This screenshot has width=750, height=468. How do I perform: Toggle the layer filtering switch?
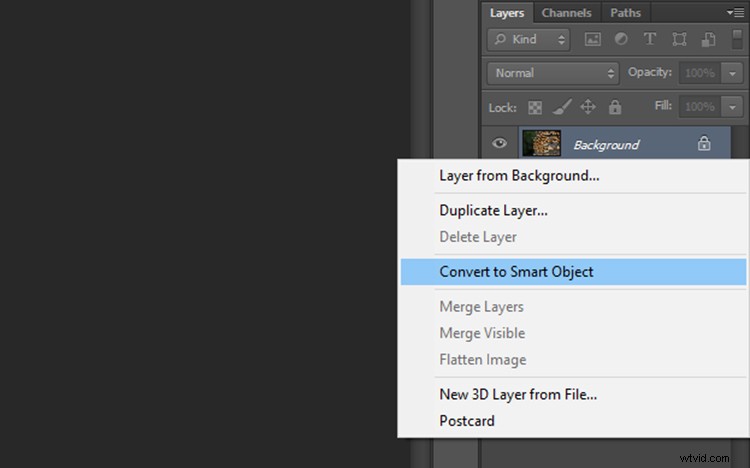click(x=737, y=39)
